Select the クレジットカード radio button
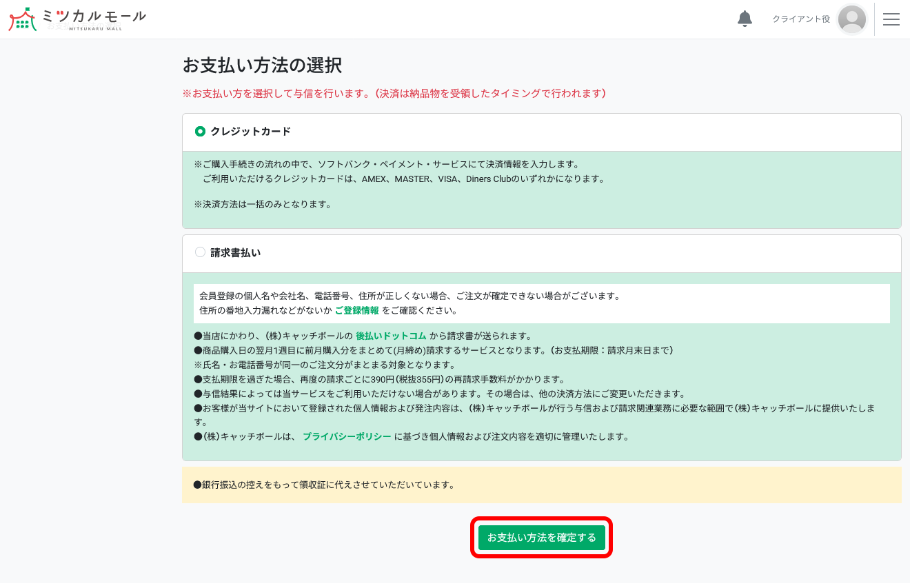 [x=200, y=132]
